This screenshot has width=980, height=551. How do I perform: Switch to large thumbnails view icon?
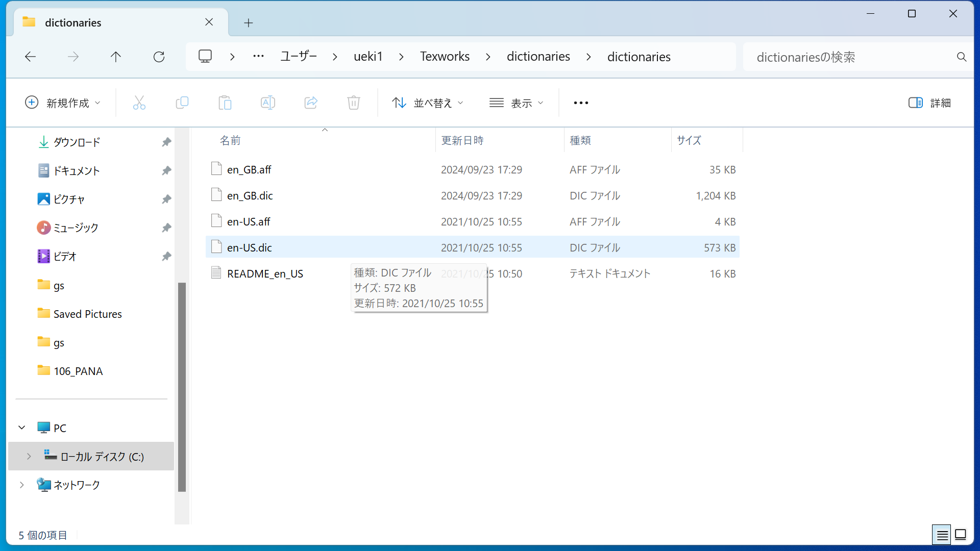coord(961,535)
